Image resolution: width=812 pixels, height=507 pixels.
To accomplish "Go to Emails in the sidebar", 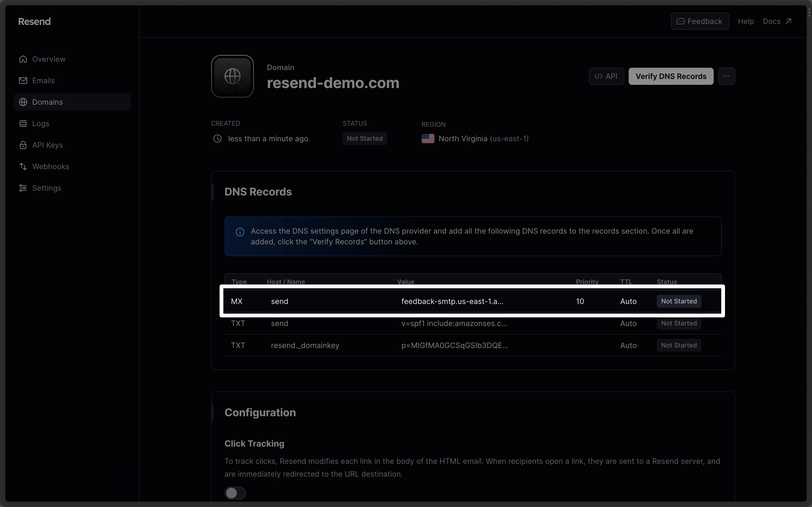I will pyautogui.click(x=72, y=81).
